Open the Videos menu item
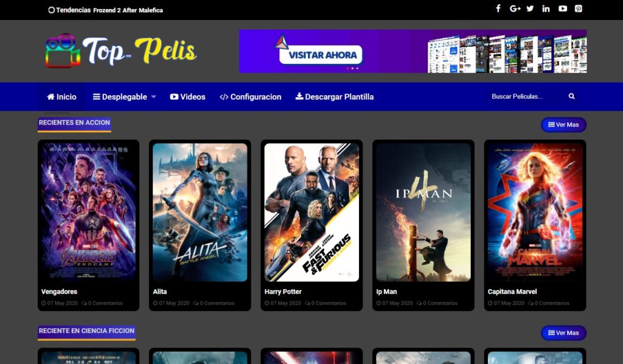 click(187, 97)
